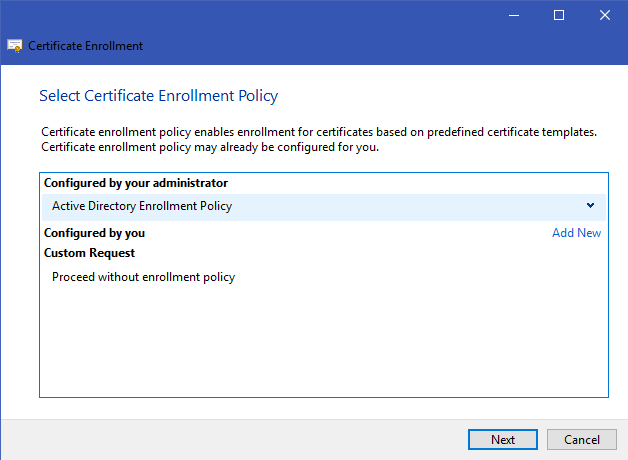Click the Certificate Enrollment title bar icon
This screenshot has width=628, height=460.
pos(15,46)
